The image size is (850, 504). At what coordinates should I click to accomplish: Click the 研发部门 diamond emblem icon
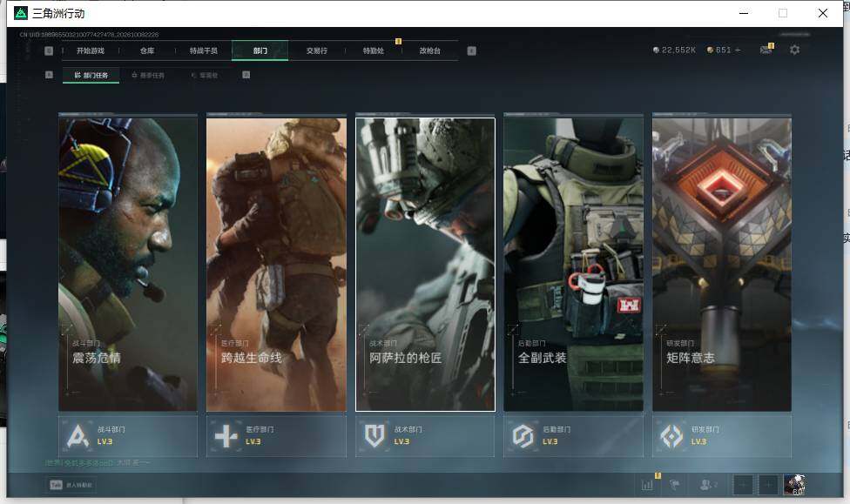click(x=671, y=436)
